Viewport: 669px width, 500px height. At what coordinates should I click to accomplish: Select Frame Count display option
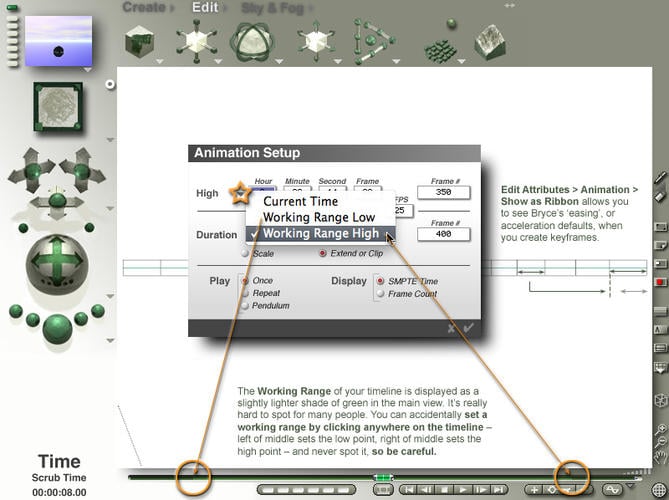[380, 294]
